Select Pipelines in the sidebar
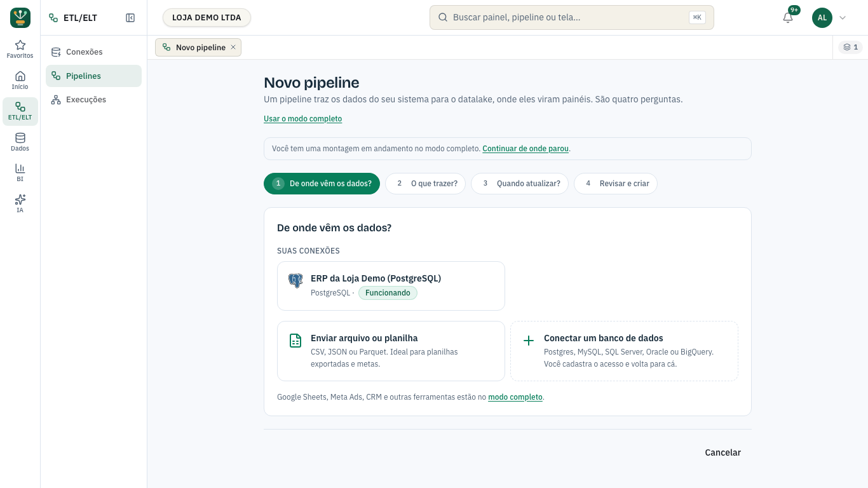This screenshot has width=868, height=488. point(93,76)
